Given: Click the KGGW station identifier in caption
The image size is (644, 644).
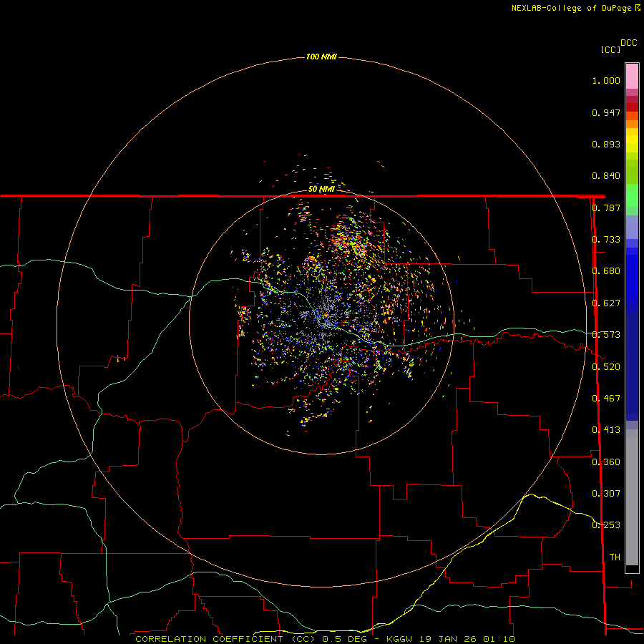Looking at the screenshot, I should pos(399,639).
